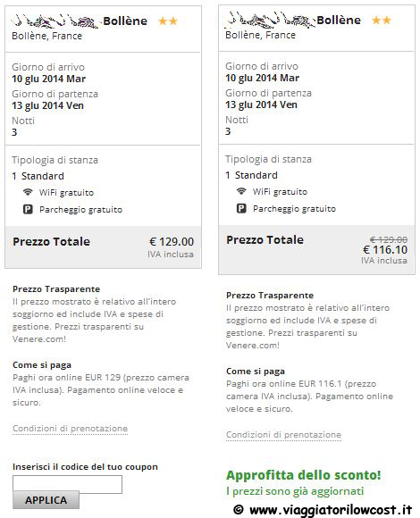Click the WiFi icon in the right panel
Screen dimensions: 420x518
tap(241, 191)
